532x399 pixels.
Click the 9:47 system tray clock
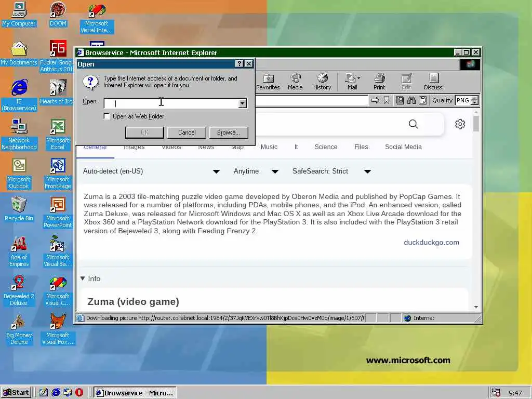pyautogui.click(x=515, y=393)
